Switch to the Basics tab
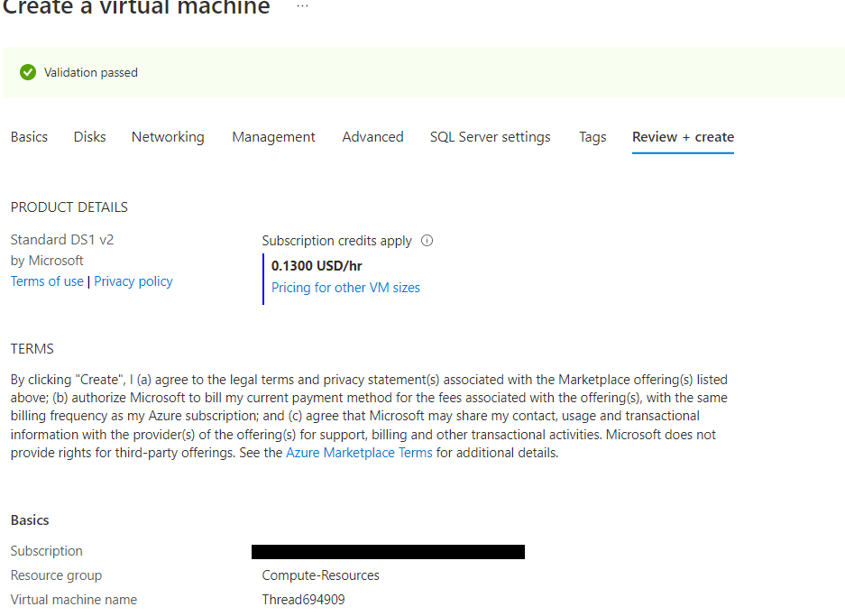 (x=29, y=137)
